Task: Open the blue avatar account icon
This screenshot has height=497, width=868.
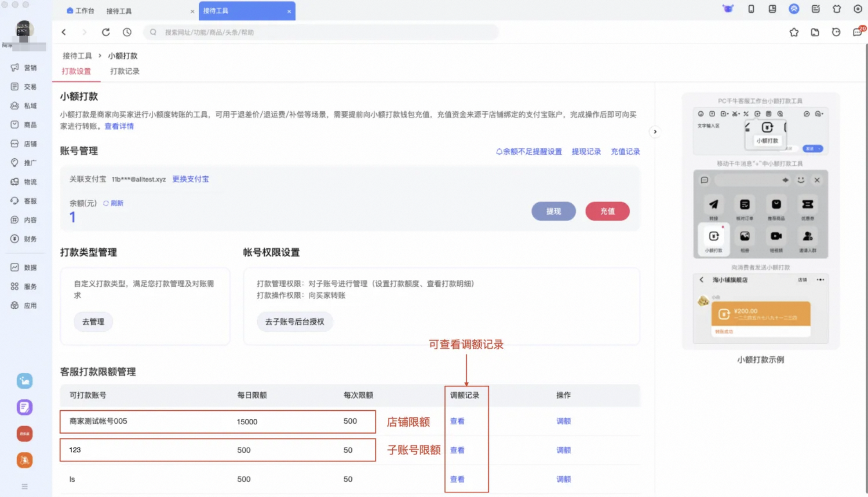Action: pyautogui.click(x=794, y=9)
